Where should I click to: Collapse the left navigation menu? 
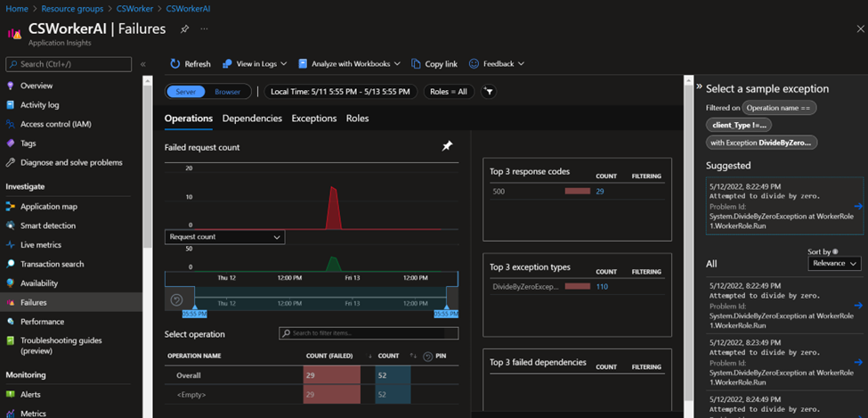pyautogui.click(x=142, y=64)
